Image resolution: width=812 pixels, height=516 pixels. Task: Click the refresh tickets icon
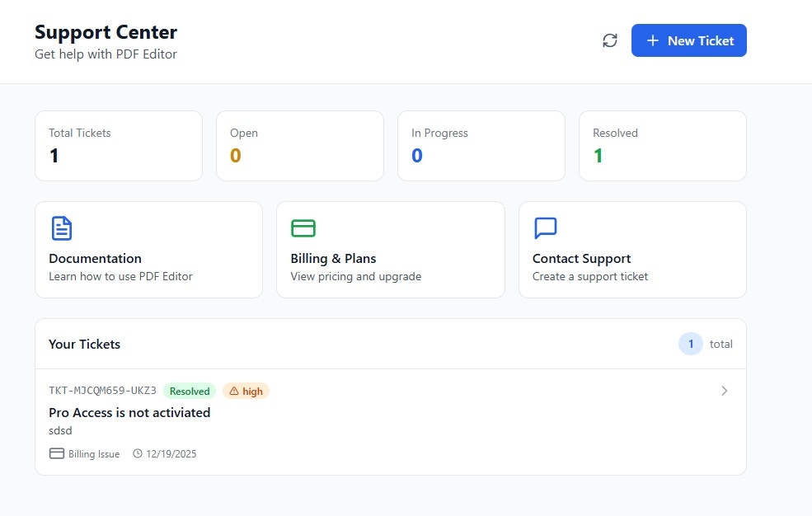[609, 40]
